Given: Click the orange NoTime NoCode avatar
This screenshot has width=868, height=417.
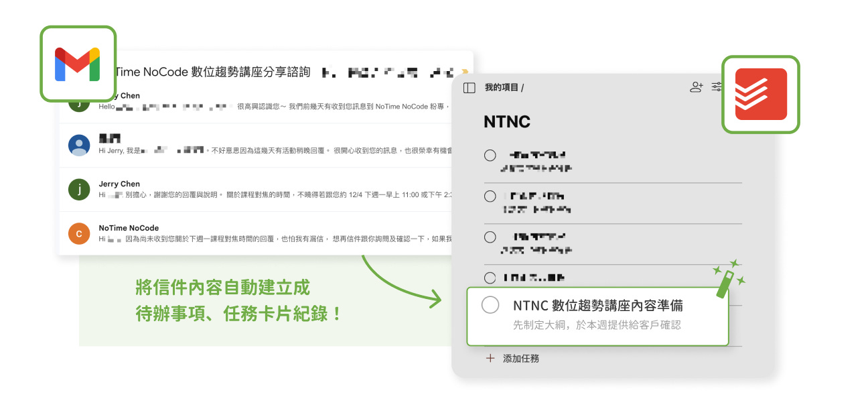Looking at the screenshot, I should [78, 235].
